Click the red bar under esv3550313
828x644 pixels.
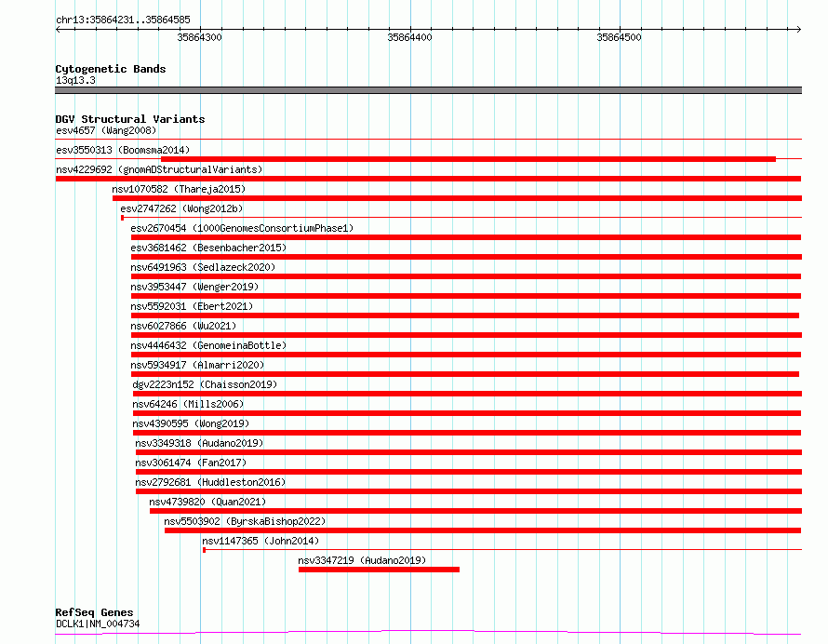468,158
